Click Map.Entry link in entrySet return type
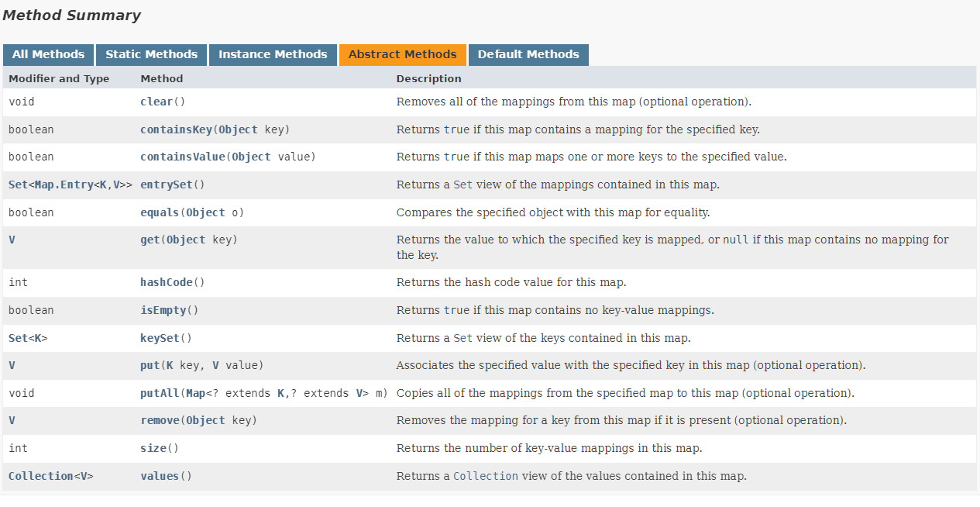The height and width of the screenshot is (507, 980). (x=64, y=185)
